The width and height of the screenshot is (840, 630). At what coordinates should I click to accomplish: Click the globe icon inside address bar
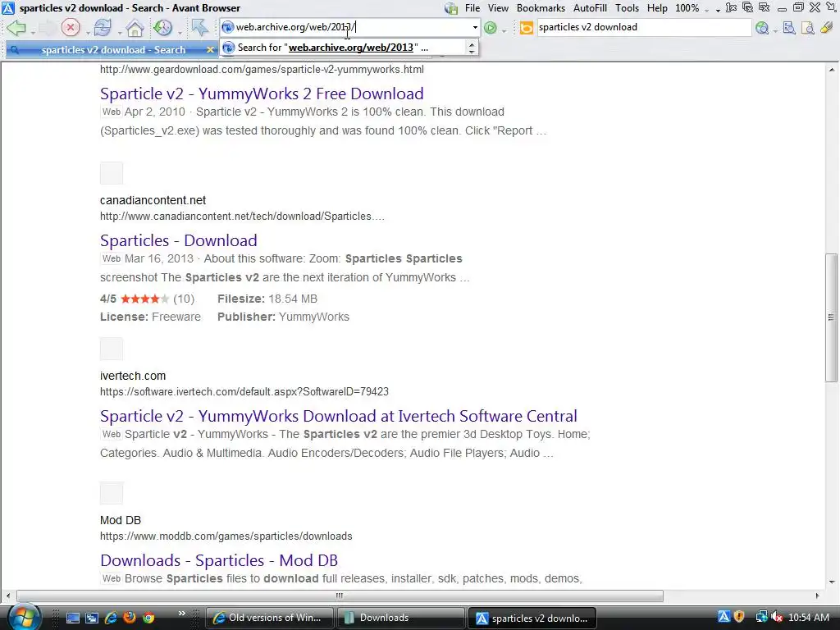(x=228, y=27)
